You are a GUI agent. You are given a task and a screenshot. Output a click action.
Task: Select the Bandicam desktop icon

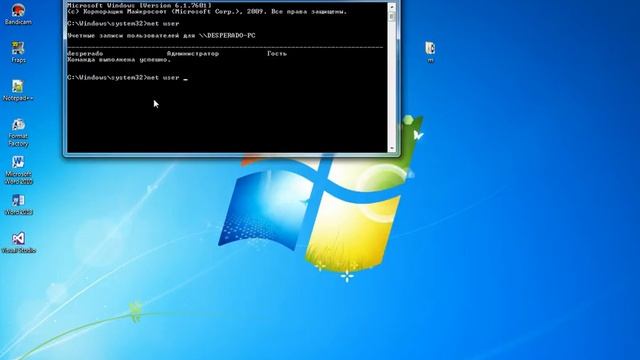coord(18,14)
